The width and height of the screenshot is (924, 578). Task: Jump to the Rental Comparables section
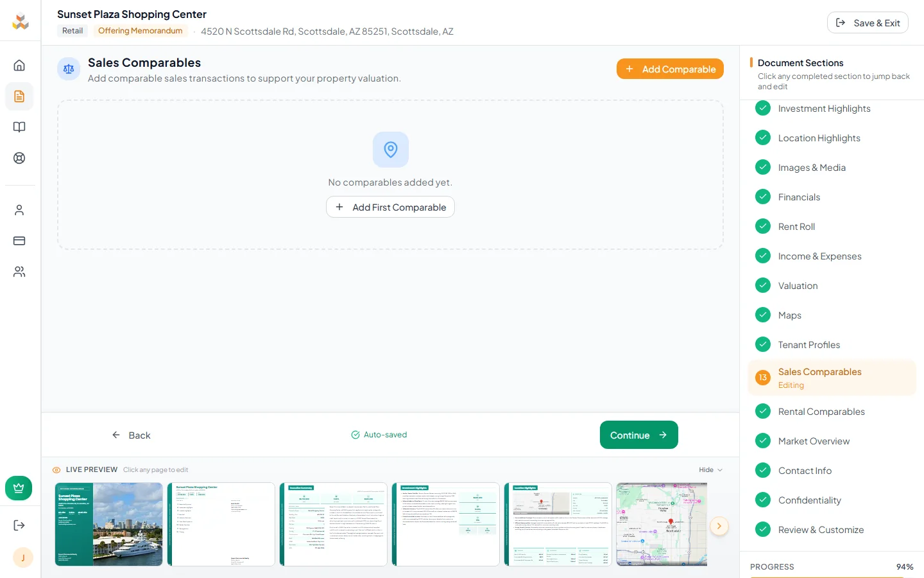coord(821,411)
